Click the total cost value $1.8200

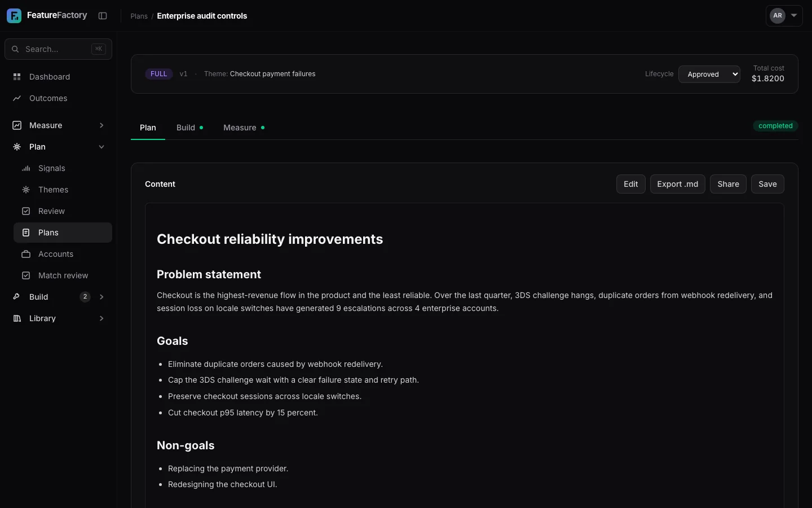click(767, 78)
